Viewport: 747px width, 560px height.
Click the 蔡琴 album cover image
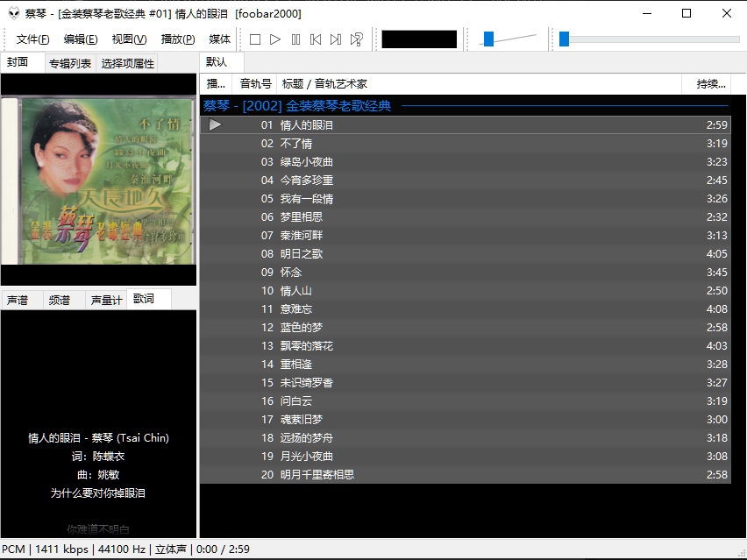(98, 181)
